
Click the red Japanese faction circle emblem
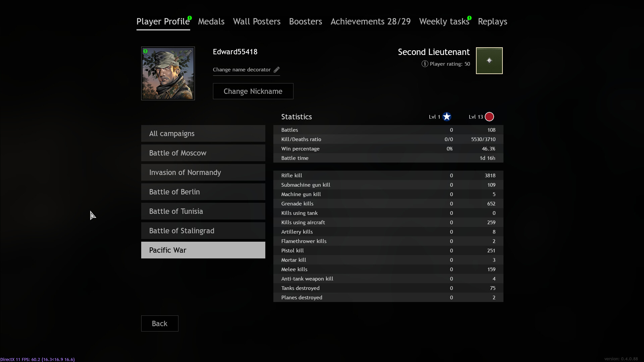click(489, 117)
